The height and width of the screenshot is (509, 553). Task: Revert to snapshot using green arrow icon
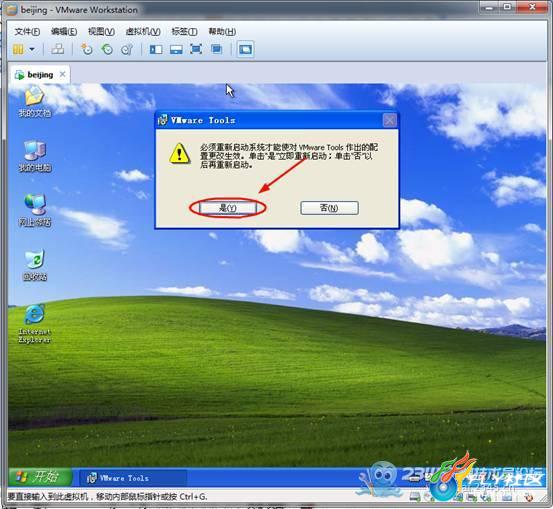(107, 49)
